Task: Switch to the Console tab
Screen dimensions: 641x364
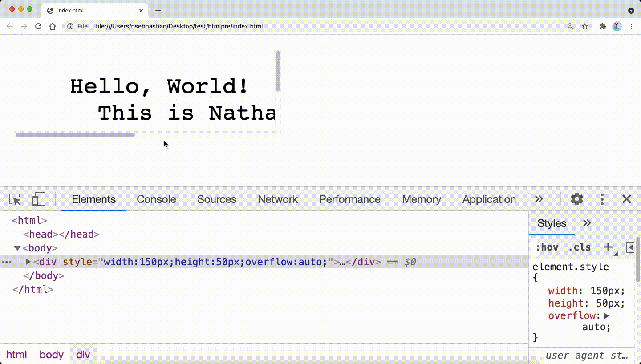Action: 156,199
